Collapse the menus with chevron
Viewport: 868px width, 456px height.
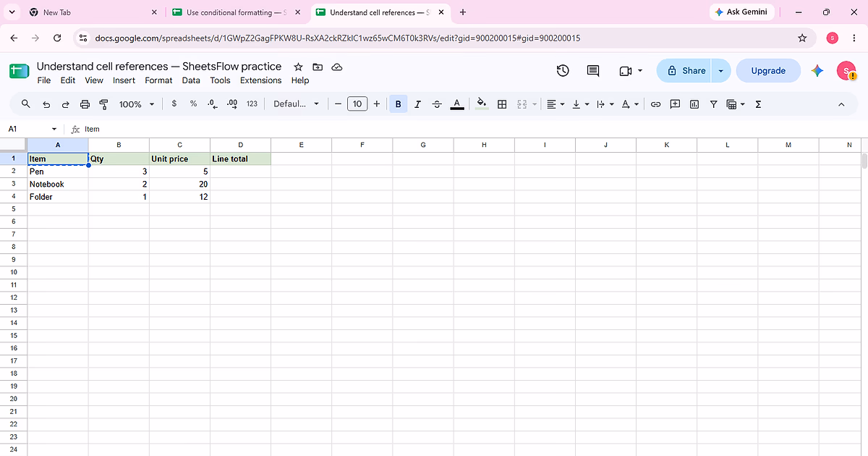coord(841,104)
